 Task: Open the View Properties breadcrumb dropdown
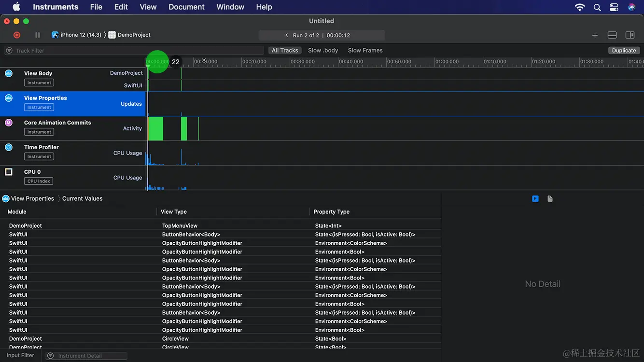[x=32, y=198]
